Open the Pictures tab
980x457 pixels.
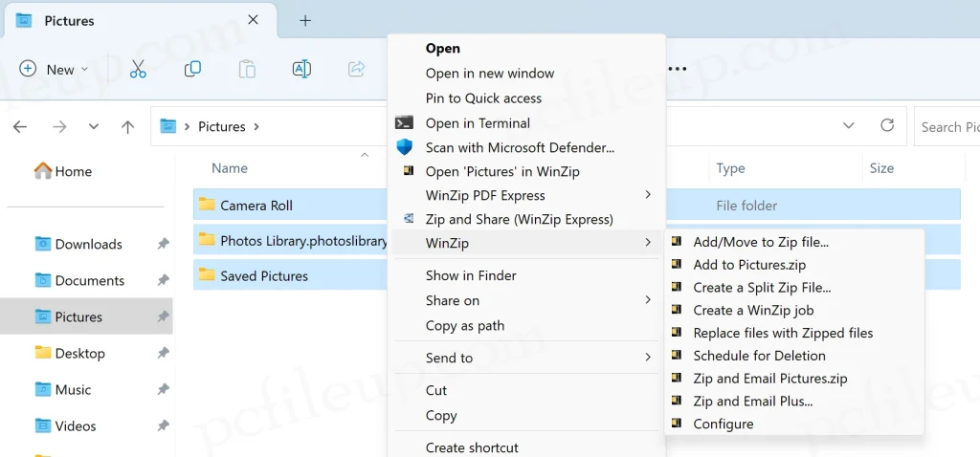pos(140,21)
